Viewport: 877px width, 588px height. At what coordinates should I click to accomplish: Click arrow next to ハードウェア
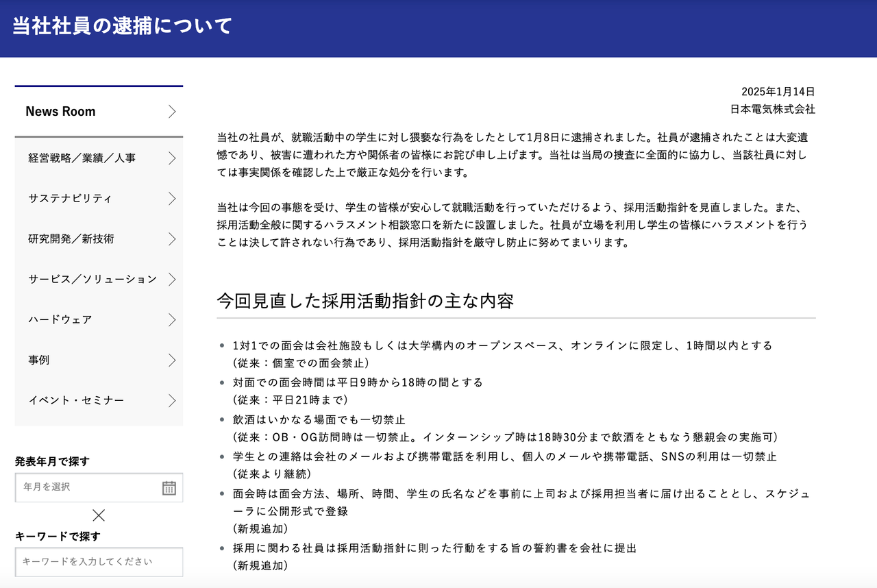coord(172,320)
